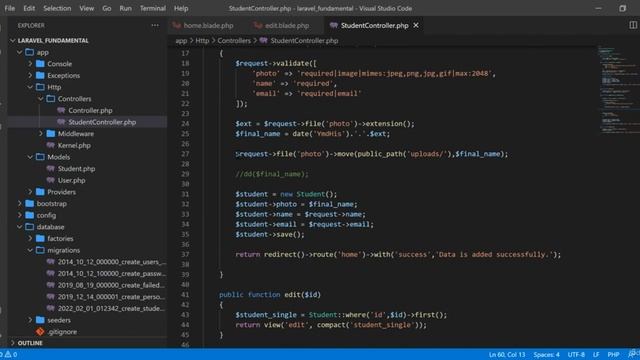Expand the Providers folder chevron
The width and height of the screenshot is (640, 360).
(30, 192)
